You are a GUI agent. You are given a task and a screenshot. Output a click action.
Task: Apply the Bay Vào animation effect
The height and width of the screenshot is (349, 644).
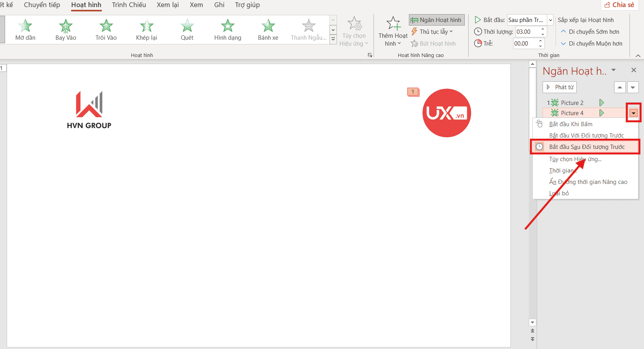(x=66, y=30)
